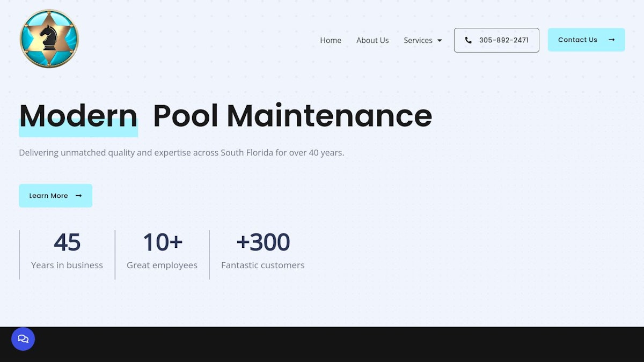The width and height of the screenshot is (644, 362).
Task: Reveal Services submenu options
Action: (423, 40)
